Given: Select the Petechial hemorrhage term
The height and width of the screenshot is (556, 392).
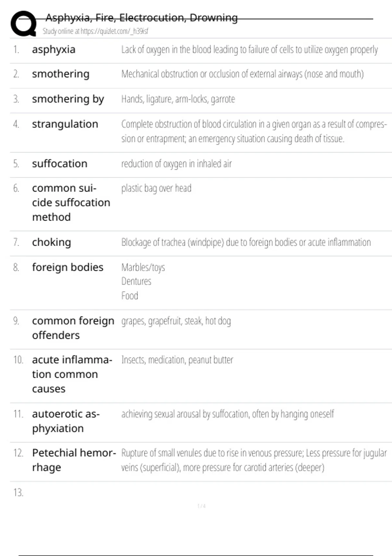Looking at the screenshot, I should (x=74, y=460).
